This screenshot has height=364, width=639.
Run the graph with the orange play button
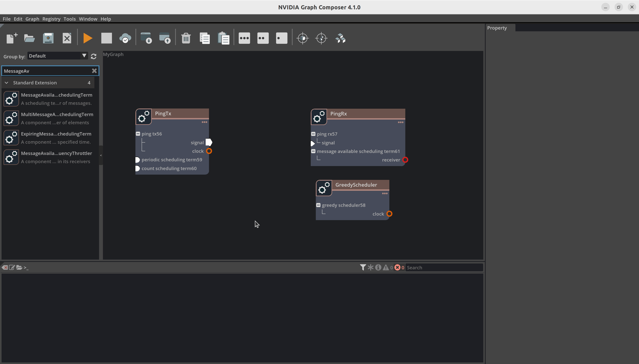[x=88, y=38]
